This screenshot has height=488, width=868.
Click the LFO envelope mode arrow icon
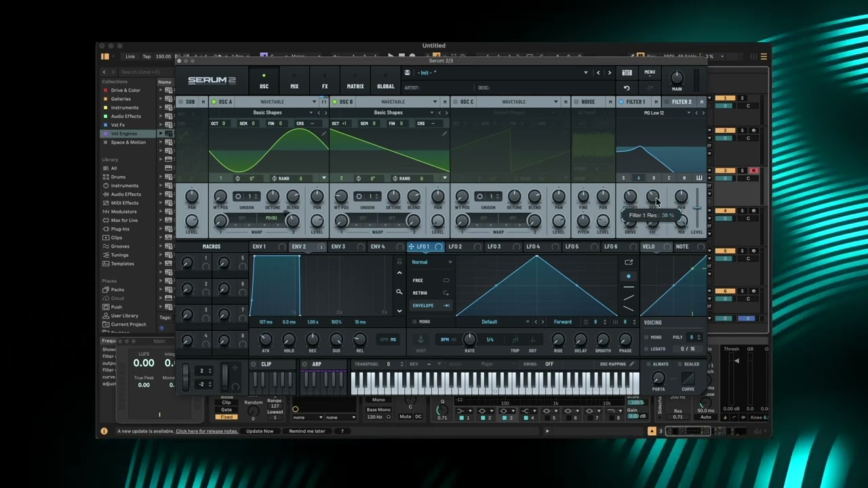(x=446, y=306)
